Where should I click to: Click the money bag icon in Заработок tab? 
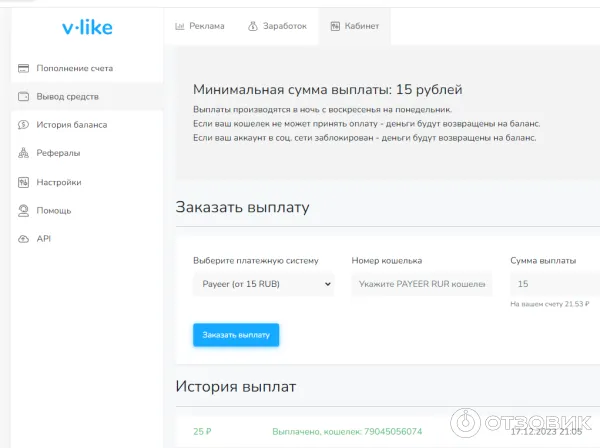click(x=253, y=26)
